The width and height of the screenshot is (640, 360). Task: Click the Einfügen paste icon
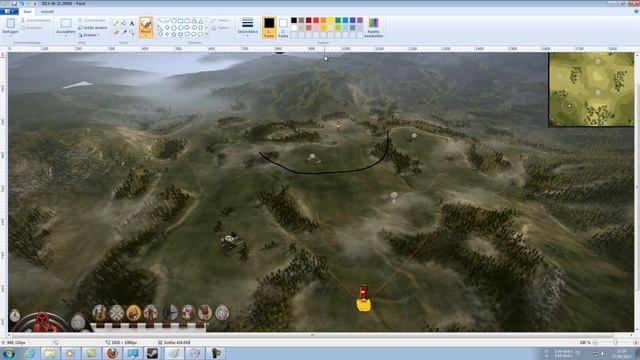pyautogui.click(x=11, y=23)
